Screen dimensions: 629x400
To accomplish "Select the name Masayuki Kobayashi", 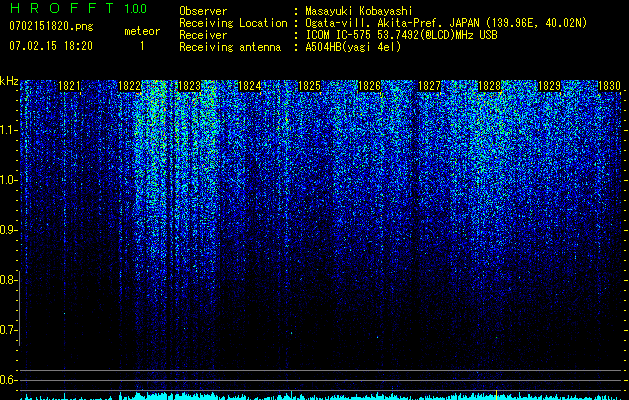I will pyautogui.click(x=358, y=11).
